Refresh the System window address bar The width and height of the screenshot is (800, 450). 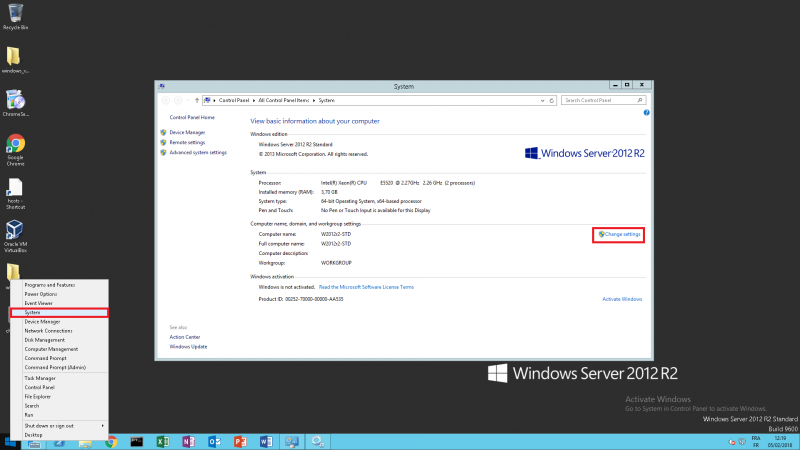click(x=552, y=101)
